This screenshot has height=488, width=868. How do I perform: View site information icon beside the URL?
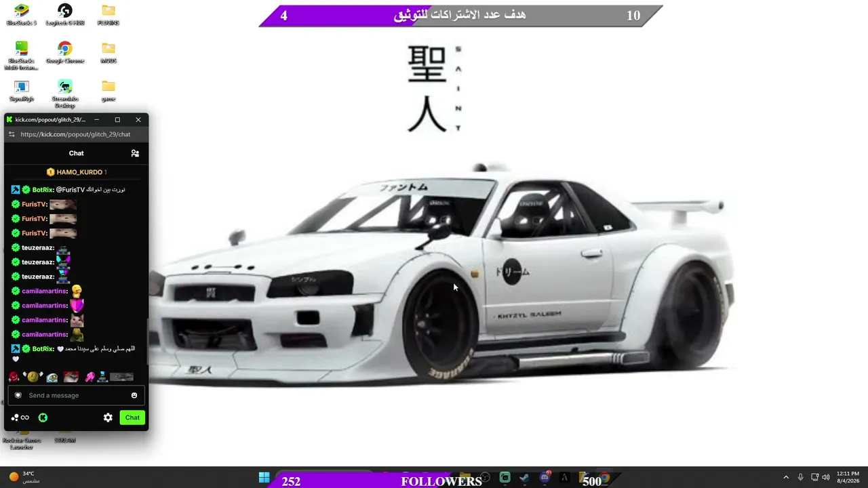pos(12,134)
